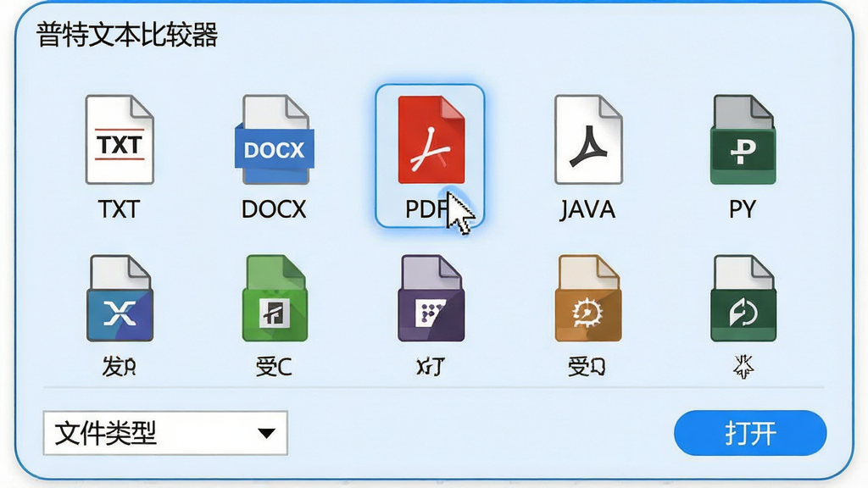The height and width of the screenshot is (488, 868).
Task: Select the TXT file type icon
Action: 120,140
